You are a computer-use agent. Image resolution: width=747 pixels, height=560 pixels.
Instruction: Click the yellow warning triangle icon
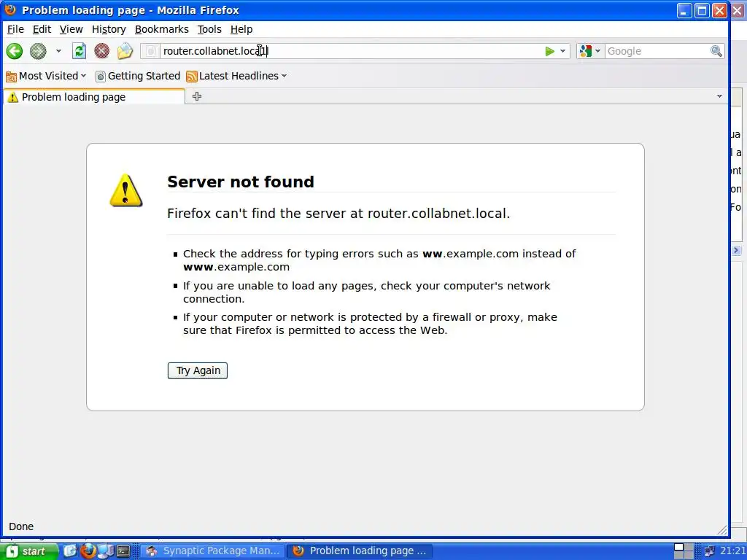pyautogui.click(x=125, y=190)
